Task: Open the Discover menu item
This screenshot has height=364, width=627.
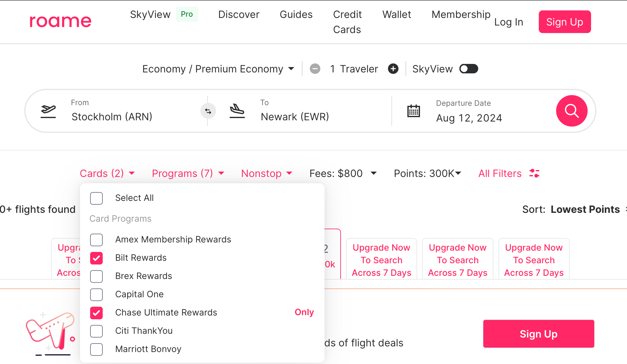Action: click(x=239, y=14)
